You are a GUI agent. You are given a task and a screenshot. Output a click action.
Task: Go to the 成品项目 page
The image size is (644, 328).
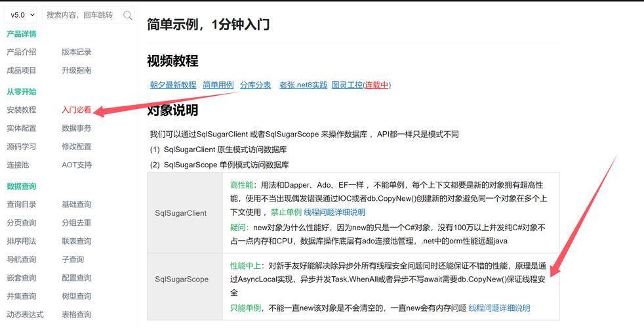click(22, 70)
